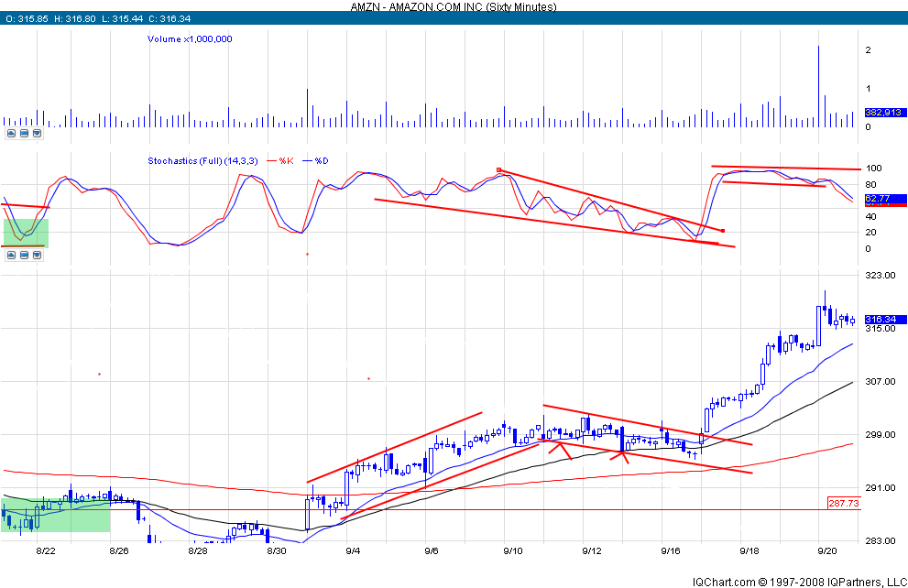This screenshot has height=588, width=908.
Task: Select the Volume x1,000,000 indicator label
Action: click(190, 39)
